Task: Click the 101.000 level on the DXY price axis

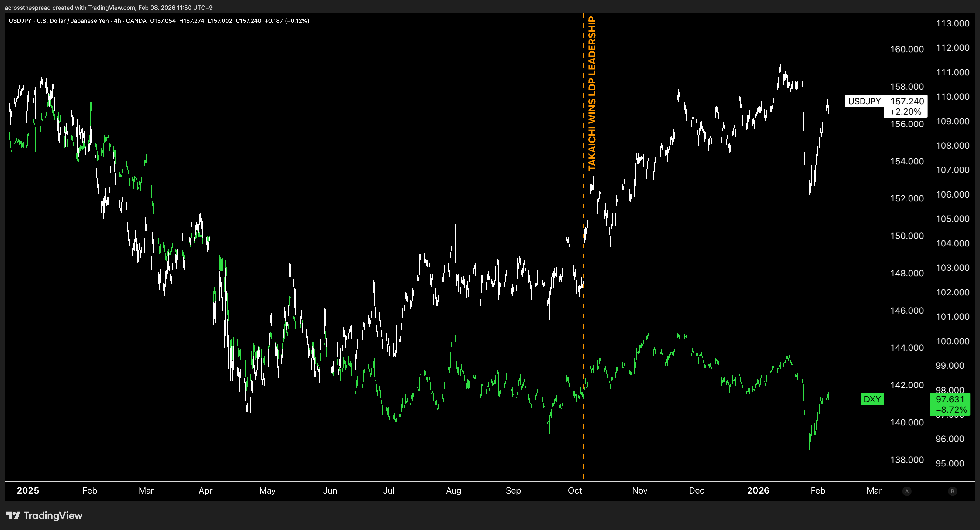Action: point(953,317)
